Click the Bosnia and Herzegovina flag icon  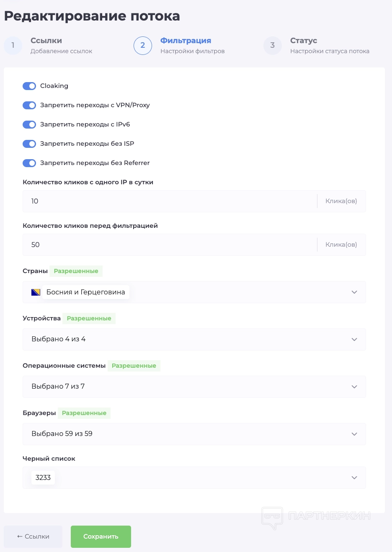click(x=36, y=292)
